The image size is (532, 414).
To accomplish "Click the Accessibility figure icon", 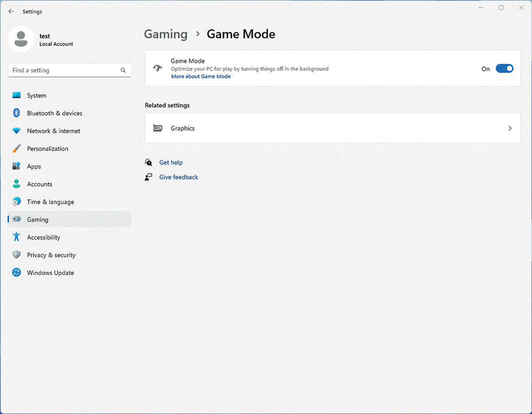I will coord(16,237).
